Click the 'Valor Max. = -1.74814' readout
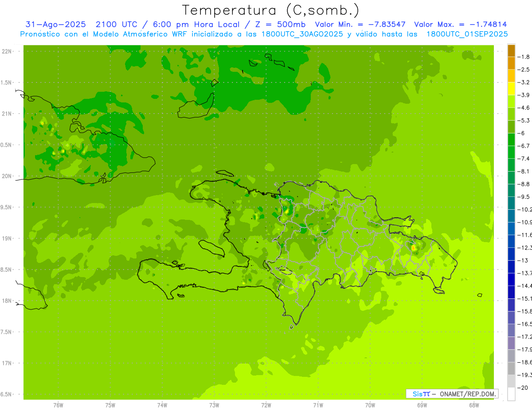Viewport: 532px width, 411px height. click(461, 24)
